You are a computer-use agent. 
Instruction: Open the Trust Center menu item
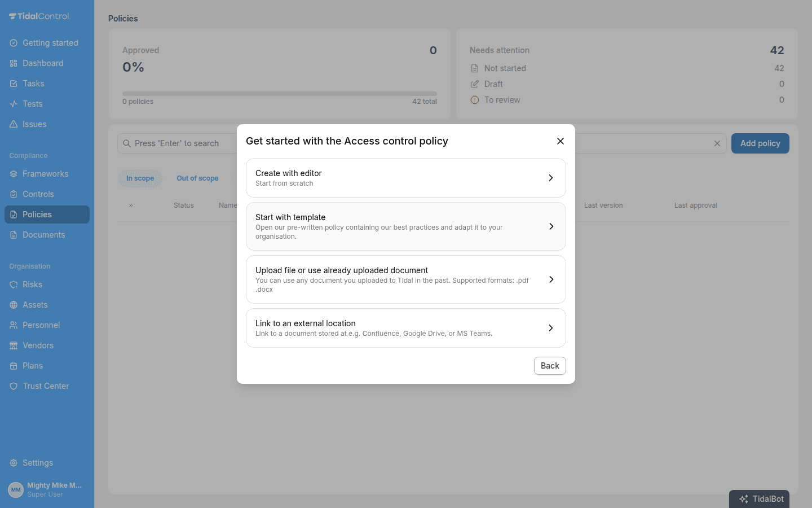[47, 386]
